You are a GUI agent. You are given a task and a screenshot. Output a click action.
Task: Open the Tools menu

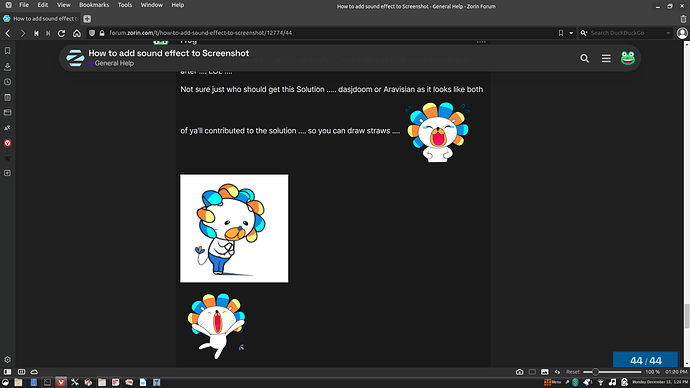click(125, 5)
